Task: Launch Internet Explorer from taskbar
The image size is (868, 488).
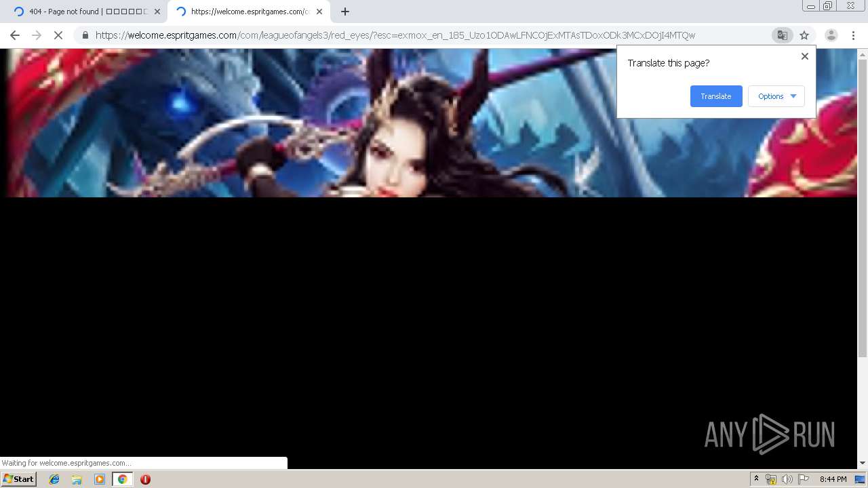Action: tap(54, 479)
